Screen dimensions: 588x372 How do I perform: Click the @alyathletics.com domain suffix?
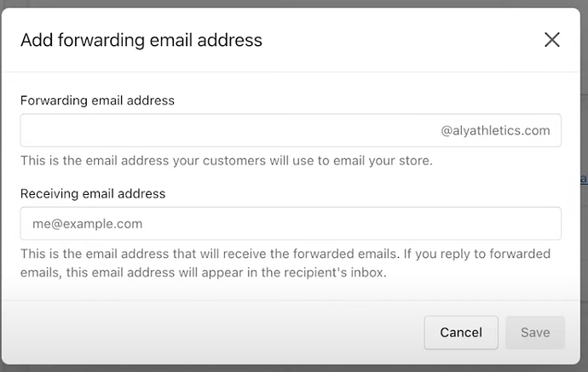495,130
